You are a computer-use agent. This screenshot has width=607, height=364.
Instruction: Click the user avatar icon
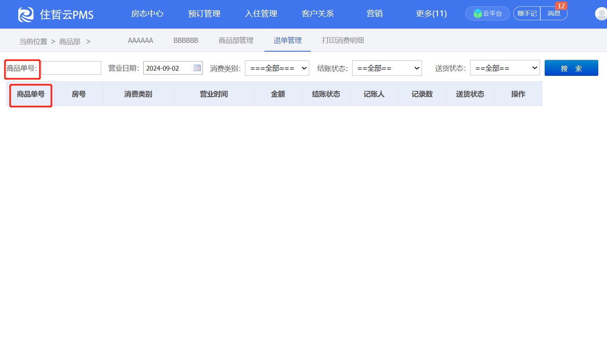coord(601,14)
